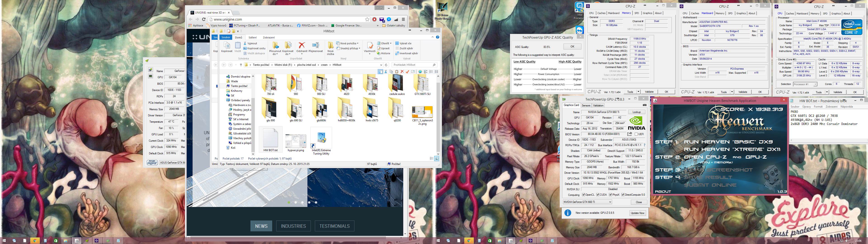Open Chrome's hamburger menu

pyautogui.click(x=403, y=19)
